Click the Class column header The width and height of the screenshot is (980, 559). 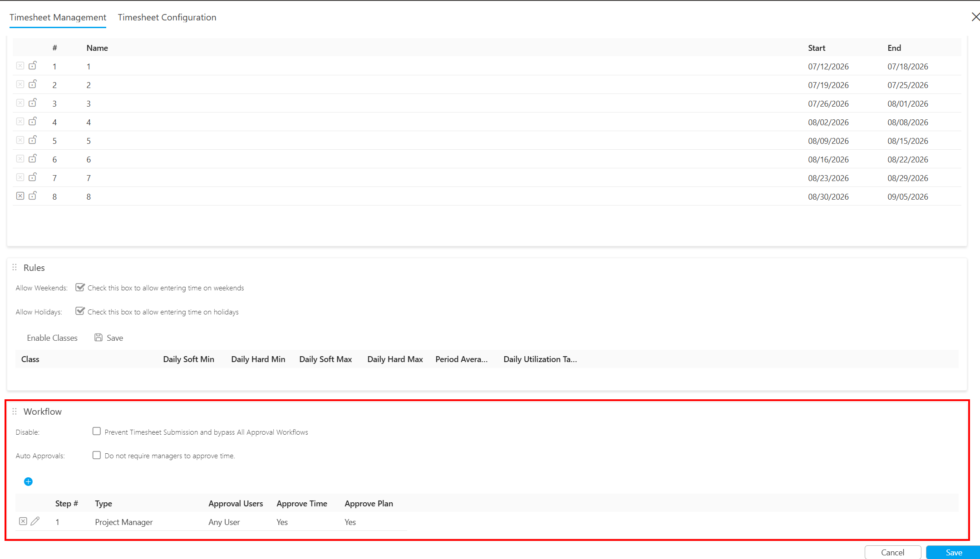click(x=30, y=359)
